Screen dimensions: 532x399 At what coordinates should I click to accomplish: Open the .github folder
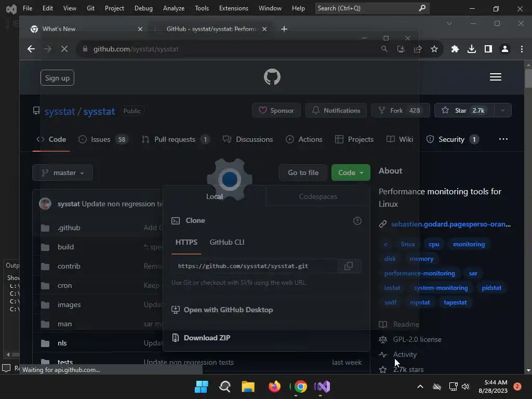[69, 228]
